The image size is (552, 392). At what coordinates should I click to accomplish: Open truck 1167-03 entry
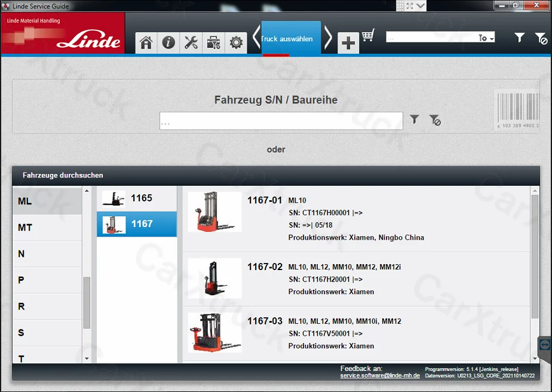click(x=356, y=333)
